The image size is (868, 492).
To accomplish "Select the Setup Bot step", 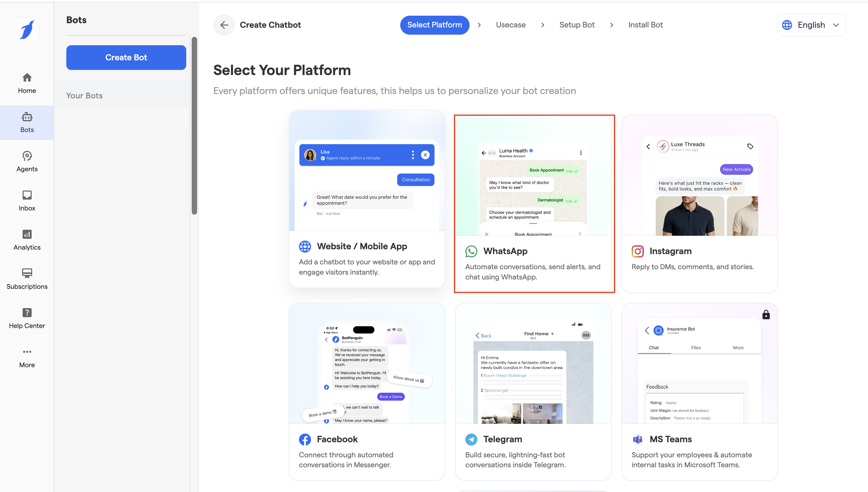I will (577, 25).
